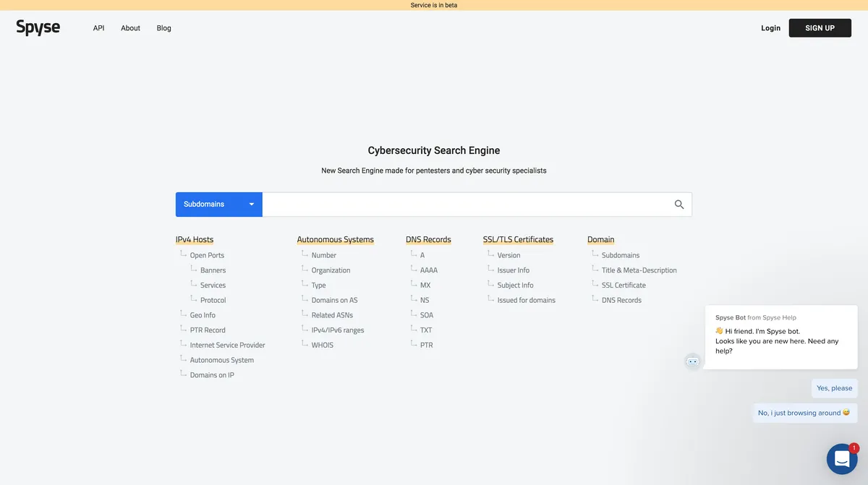Open the chat launcher bubble icon
Viewport: 868px width, 485px height.
pos(842,459)
